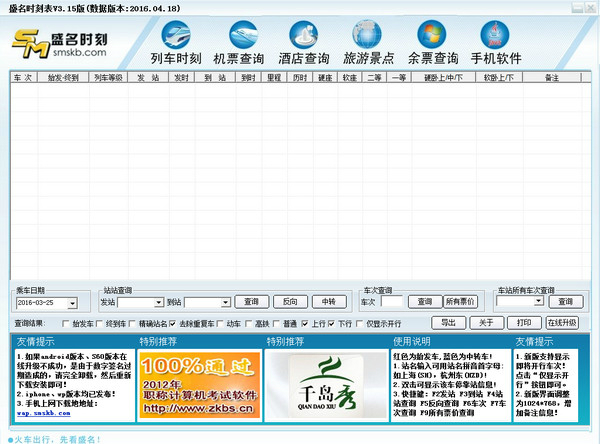The height and width of the screenshot is (444, 600).
Task: Uncheck the 下行 checkbox
Action: click(x=331, y=324)
